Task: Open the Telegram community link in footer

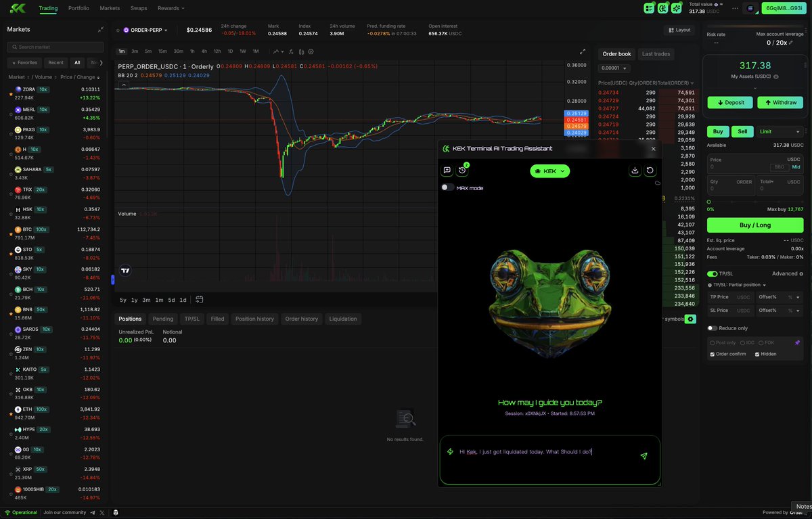Action: 93,513
